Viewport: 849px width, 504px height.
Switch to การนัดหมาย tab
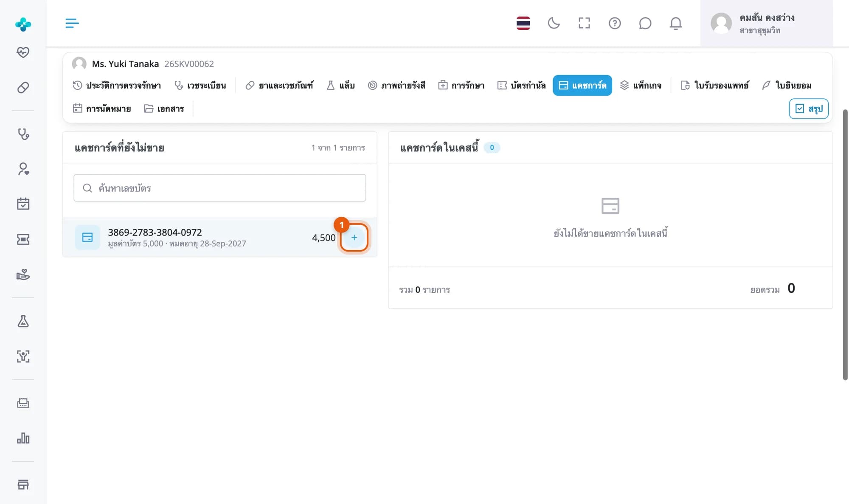click(x=102, y=109)
